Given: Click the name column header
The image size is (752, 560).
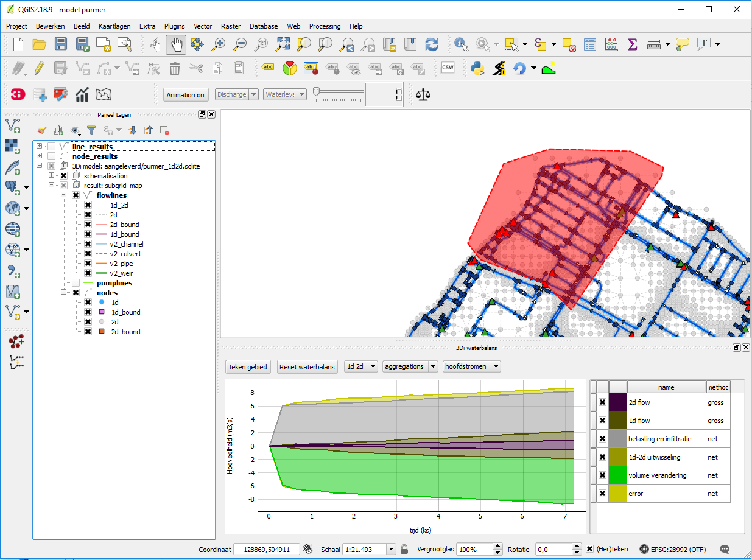Looking at the screenshot, I should [666, 387].
